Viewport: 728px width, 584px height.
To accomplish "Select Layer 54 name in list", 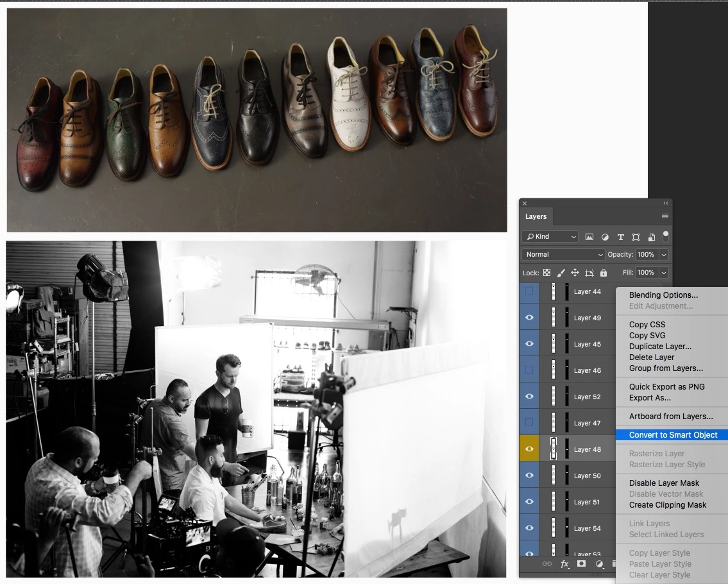I will 587,528.
